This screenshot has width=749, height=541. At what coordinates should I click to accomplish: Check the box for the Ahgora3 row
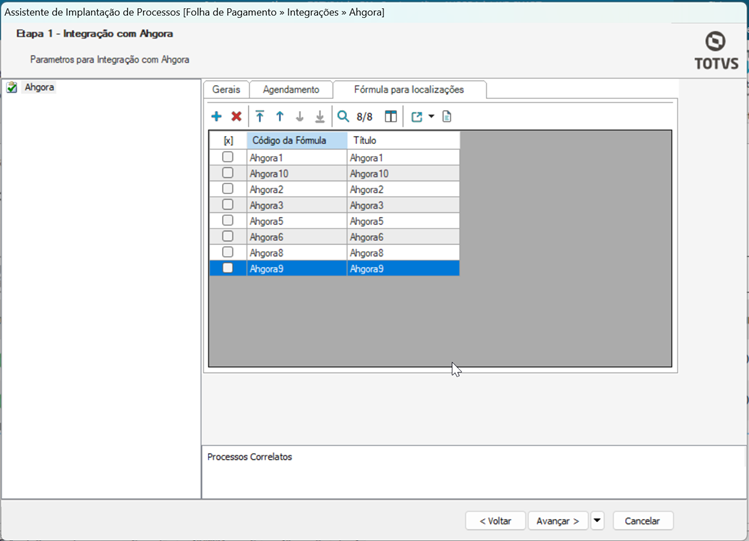pos(228,204)
